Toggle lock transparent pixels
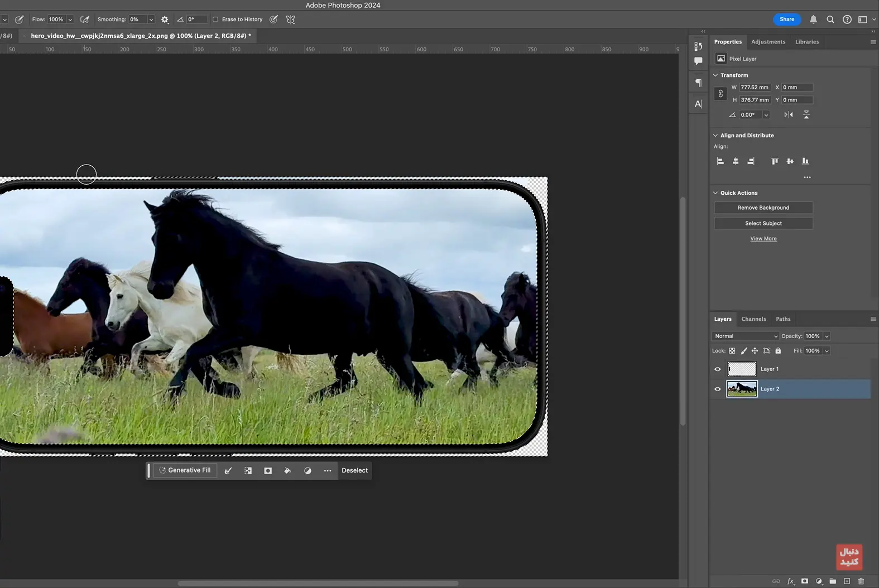 732,351
